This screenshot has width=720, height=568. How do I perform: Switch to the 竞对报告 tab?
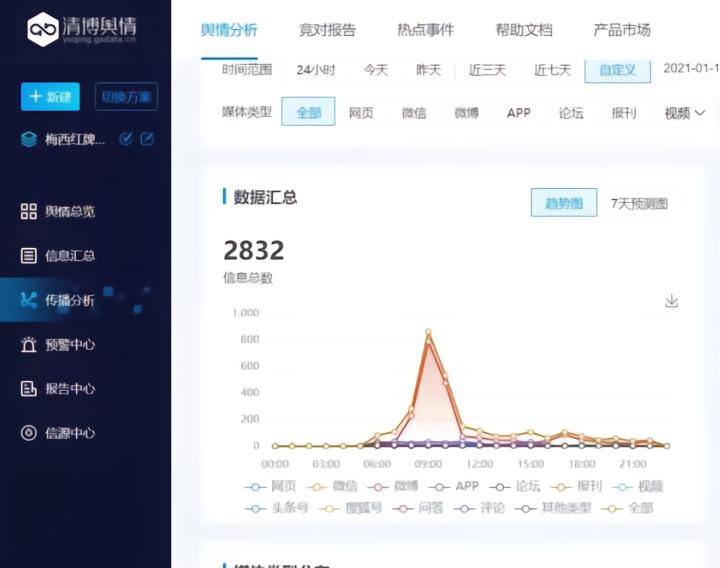pos(327,30)
